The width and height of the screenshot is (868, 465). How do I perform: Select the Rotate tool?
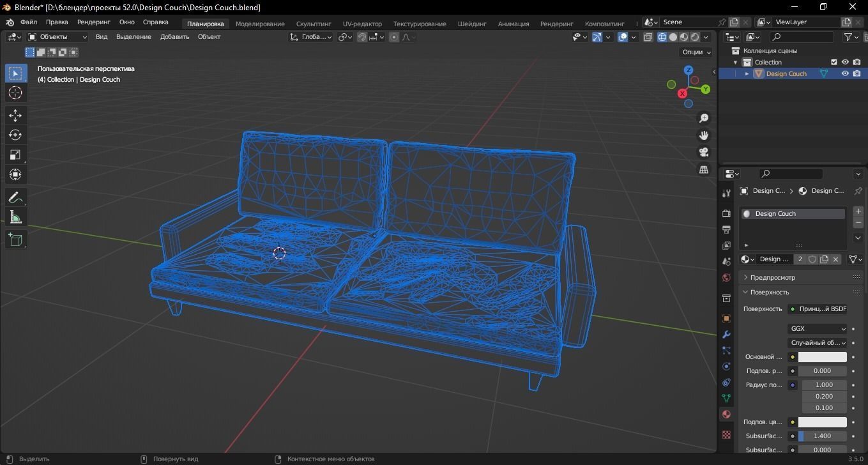click(15, 135)
